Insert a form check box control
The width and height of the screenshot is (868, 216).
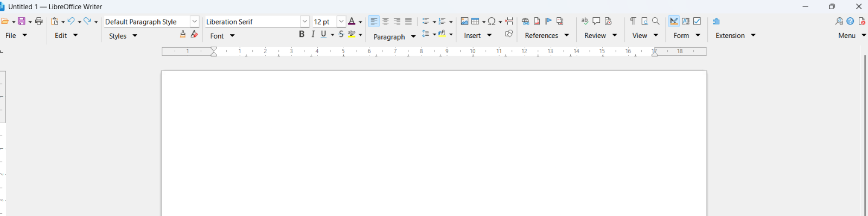click(698, 22)
